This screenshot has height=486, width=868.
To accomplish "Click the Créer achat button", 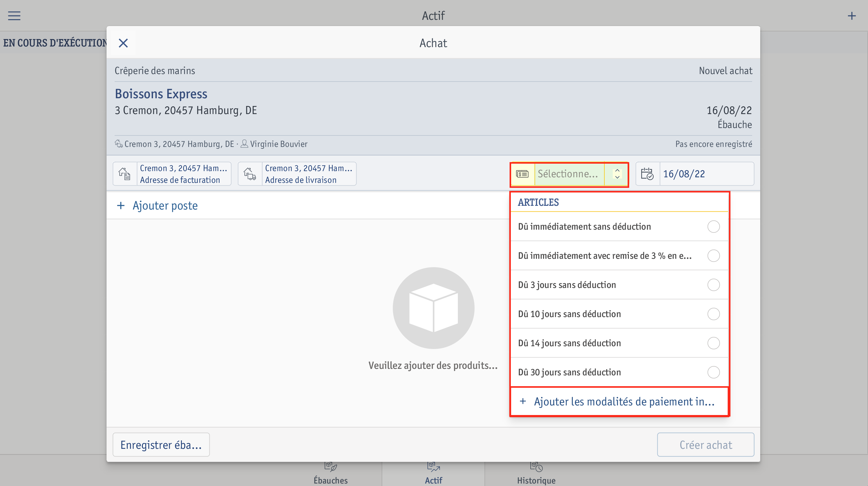I will click(x=706, y=444).
